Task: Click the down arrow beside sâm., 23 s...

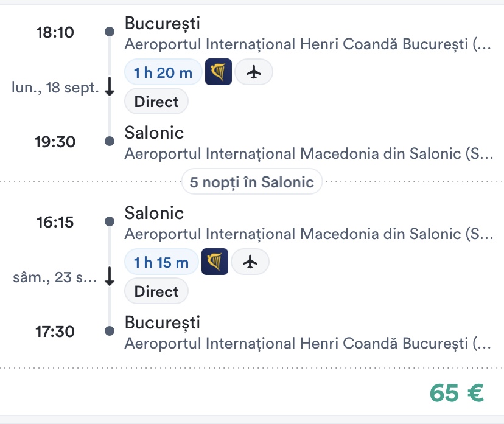Action: (110, 277)
